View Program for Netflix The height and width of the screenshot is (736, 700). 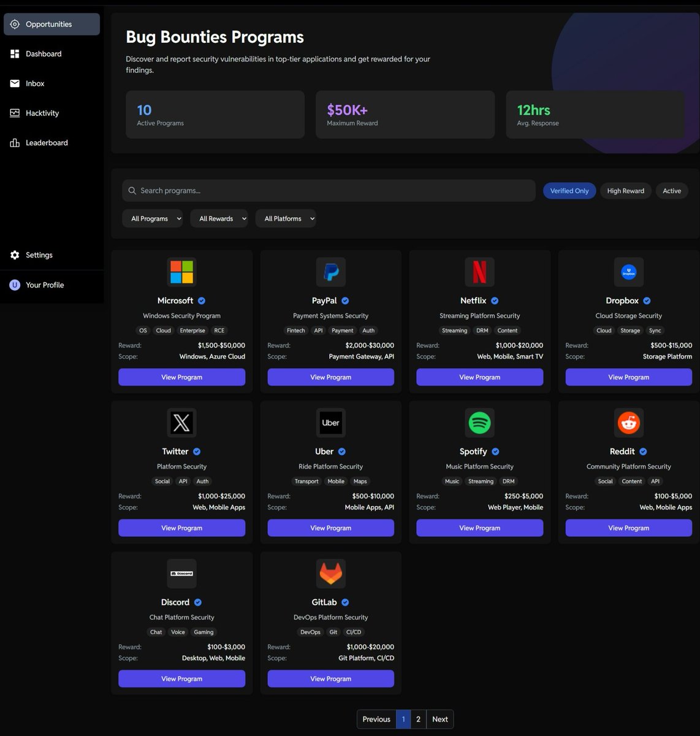[x=480, y=377]
